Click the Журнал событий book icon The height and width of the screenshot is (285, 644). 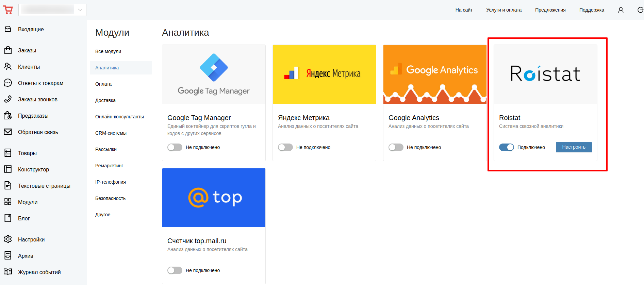(x=8, y=272)
